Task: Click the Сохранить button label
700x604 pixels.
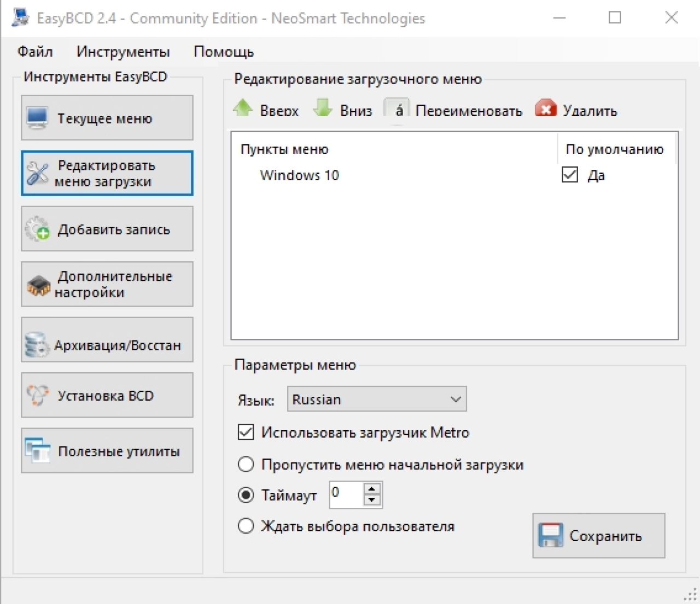Action: [606, 536]
